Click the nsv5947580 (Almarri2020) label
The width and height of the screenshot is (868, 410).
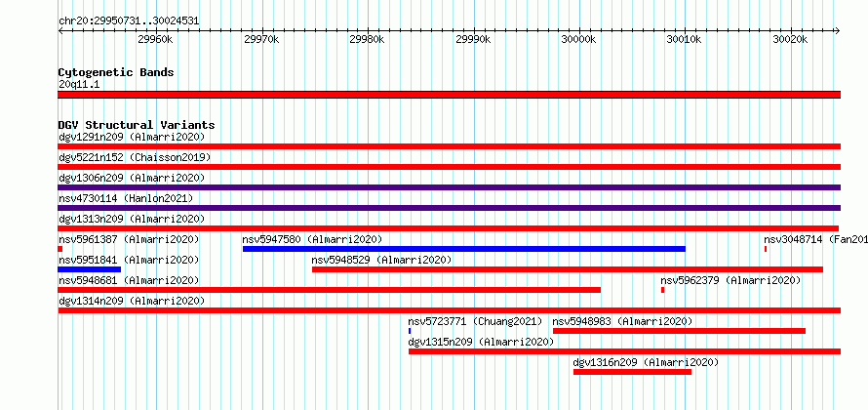(312, 239)
